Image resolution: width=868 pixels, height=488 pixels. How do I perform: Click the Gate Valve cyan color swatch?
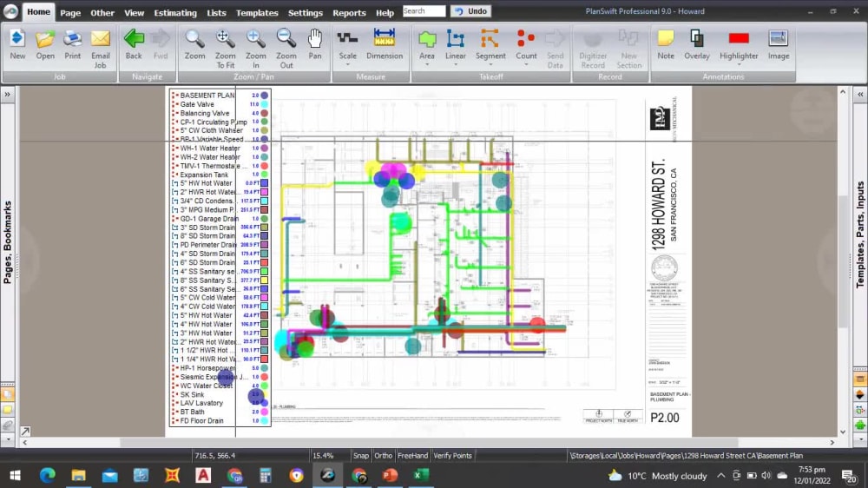[x=265, y=104]
